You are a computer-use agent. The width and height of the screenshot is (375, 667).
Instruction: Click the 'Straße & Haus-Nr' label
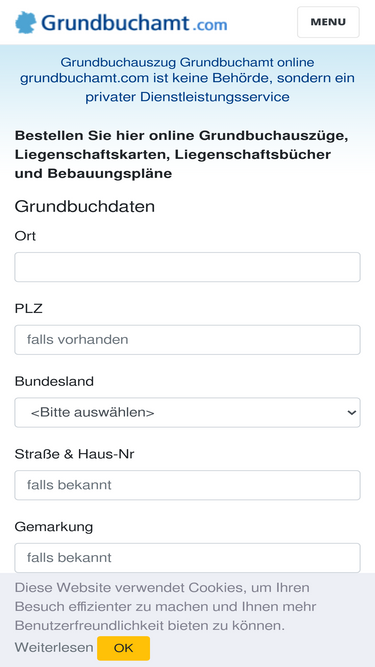pyautogui.click(x=74, y=454)
